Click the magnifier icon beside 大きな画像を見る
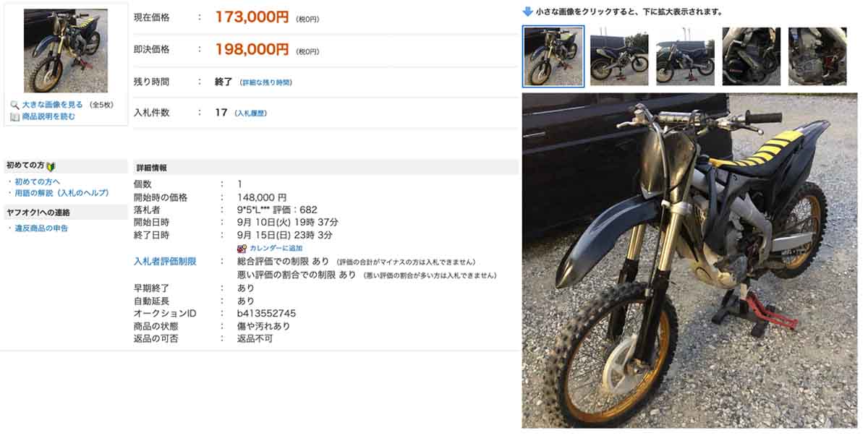This screenshot has width=868, height=446. coord(14,106)
